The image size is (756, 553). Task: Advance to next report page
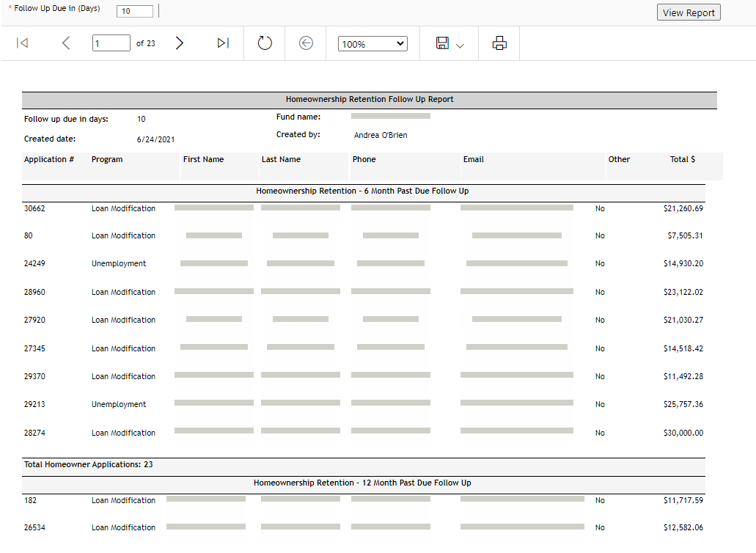180,43
